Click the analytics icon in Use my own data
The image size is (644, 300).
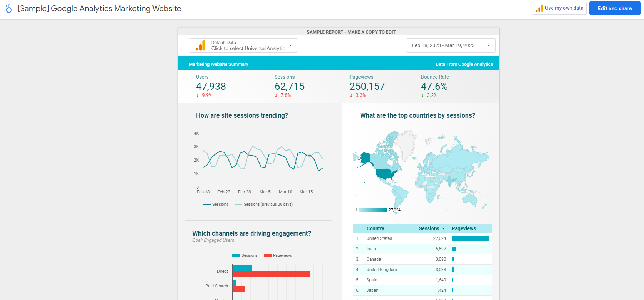click(x=539, y=8)
